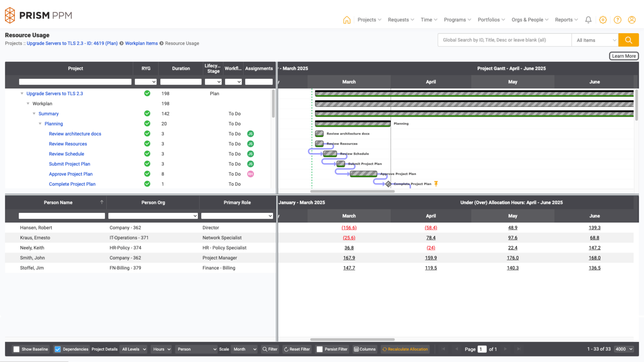Click green RYG status for Summary row

pyautogui.click(x=147, y=114)
